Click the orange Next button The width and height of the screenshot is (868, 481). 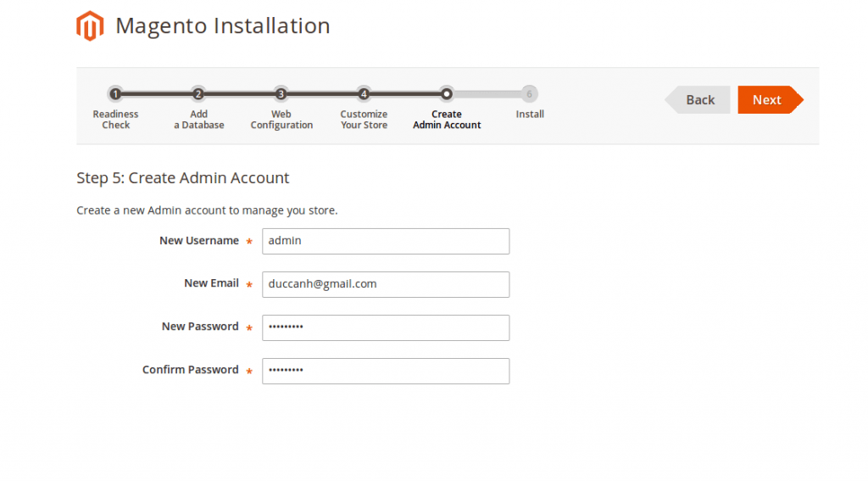click(771, 100)
